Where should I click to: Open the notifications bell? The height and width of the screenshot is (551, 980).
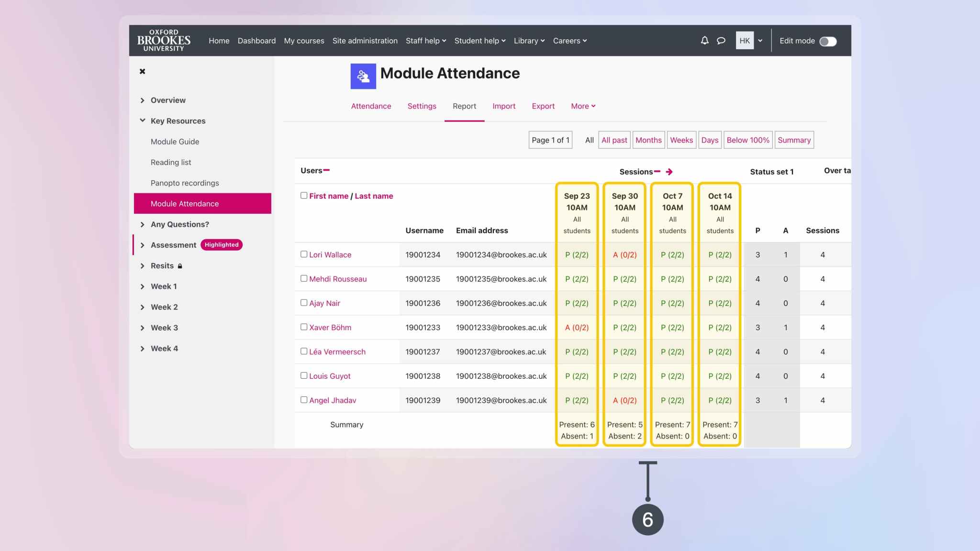tap(704, 41)
